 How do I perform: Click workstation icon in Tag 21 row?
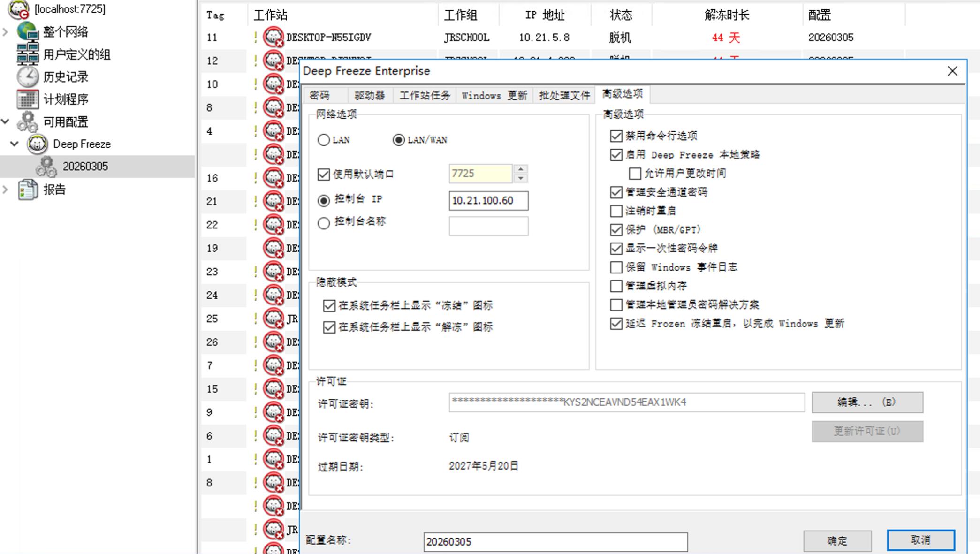pos(273,201)
